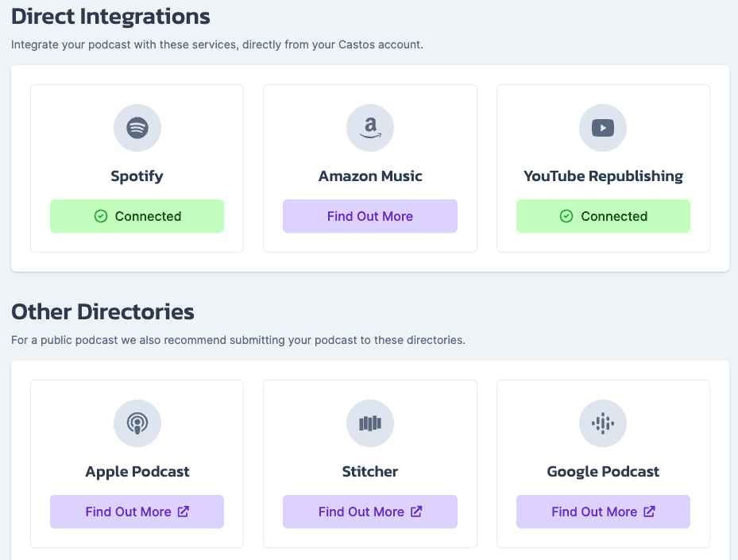Click the YouTube Republishing card title

(x=603, y=176)
